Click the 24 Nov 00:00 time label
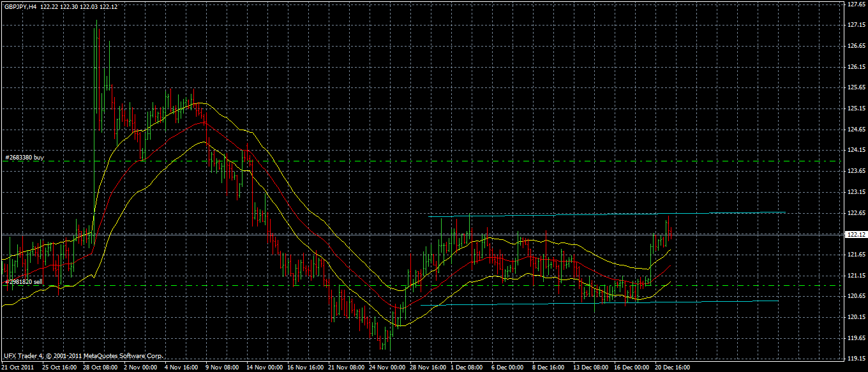Viewport: 868px width, 372px height. [x=386, y=368]
